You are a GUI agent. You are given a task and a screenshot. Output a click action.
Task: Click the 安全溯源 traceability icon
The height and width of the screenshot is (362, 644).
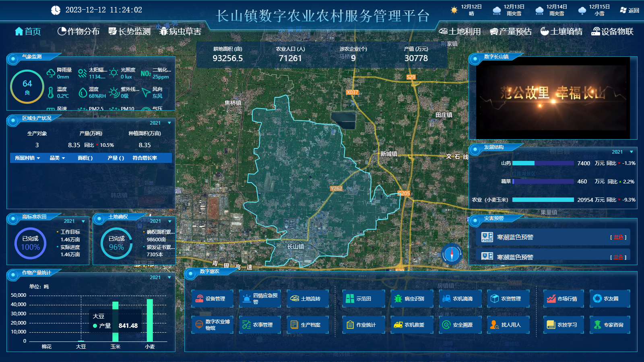tap(446, 325)
